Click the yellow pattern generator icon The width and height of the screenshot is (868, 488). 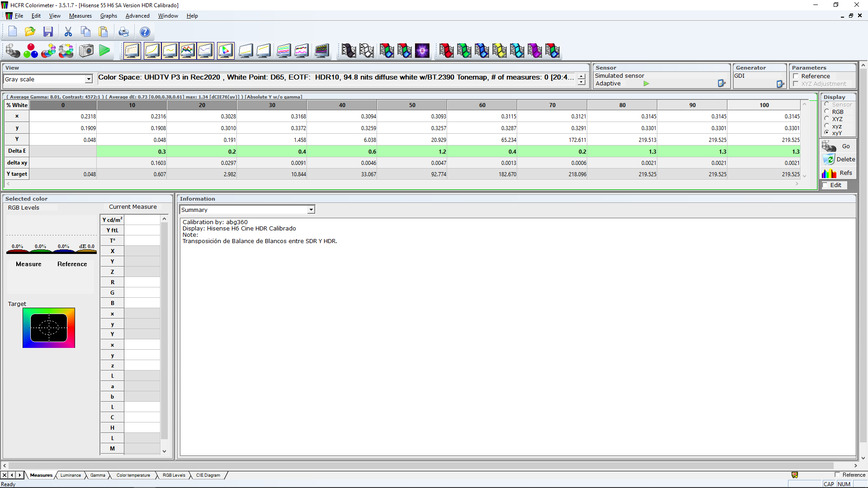coord(499,51)
